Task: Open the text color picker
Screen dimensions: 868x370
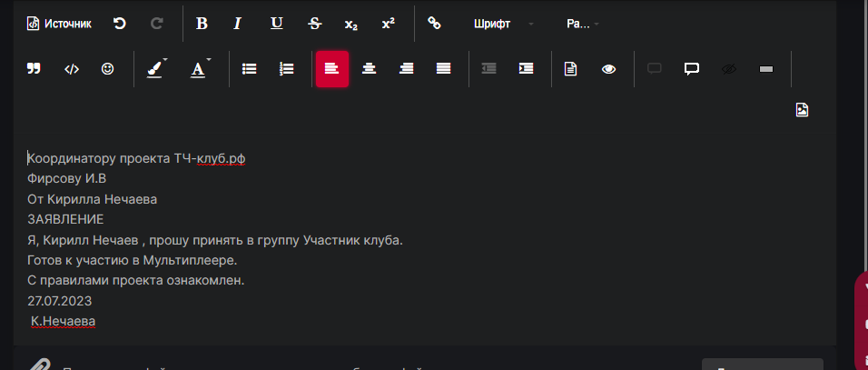Action: pyautogui.click(x=201, y=68)
